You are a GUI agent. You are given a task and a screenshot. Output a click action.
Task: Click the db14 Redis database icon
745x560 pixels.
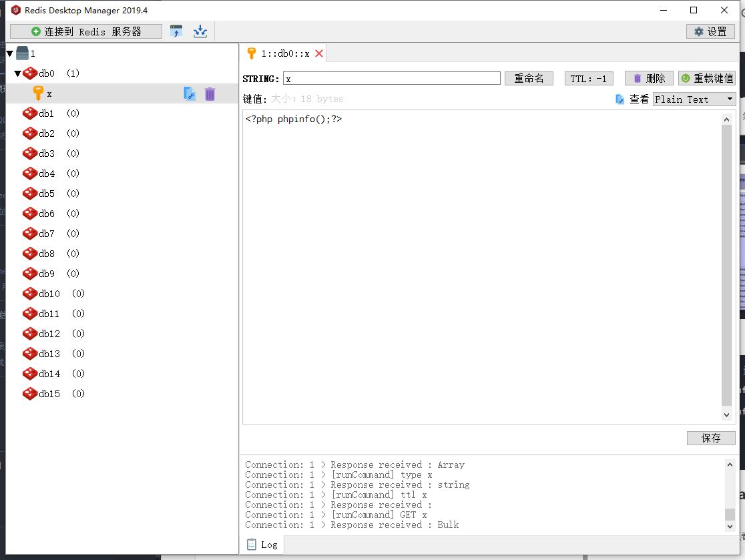[x=30, y=373]
